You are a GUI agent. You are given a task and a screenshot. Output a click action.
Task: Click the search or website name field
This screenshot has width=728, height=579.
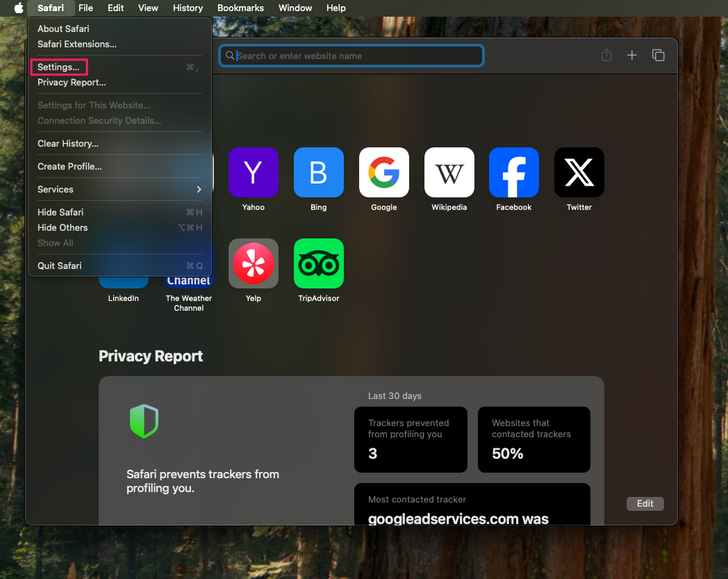[351, 56]
